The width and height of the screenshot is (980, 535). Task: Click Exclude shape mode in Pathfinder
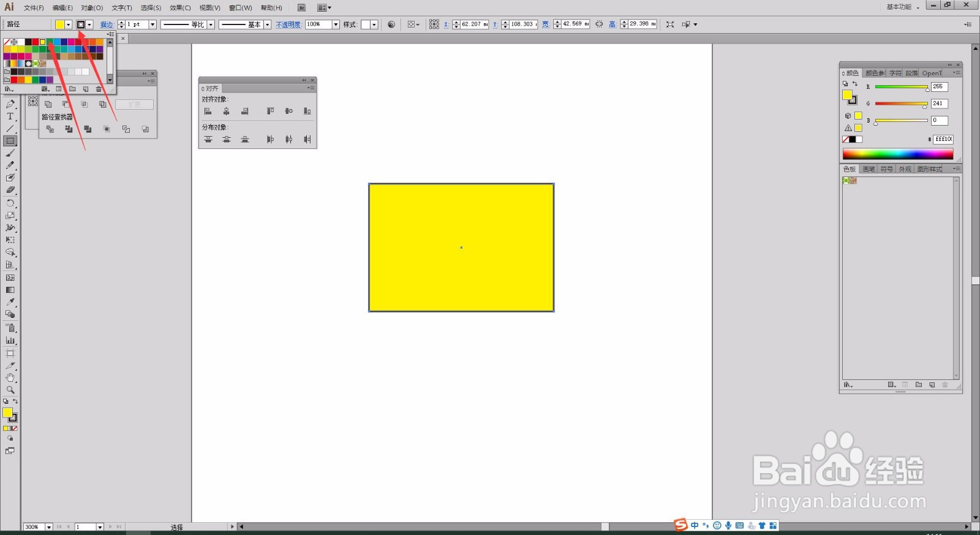coord(102,104)
